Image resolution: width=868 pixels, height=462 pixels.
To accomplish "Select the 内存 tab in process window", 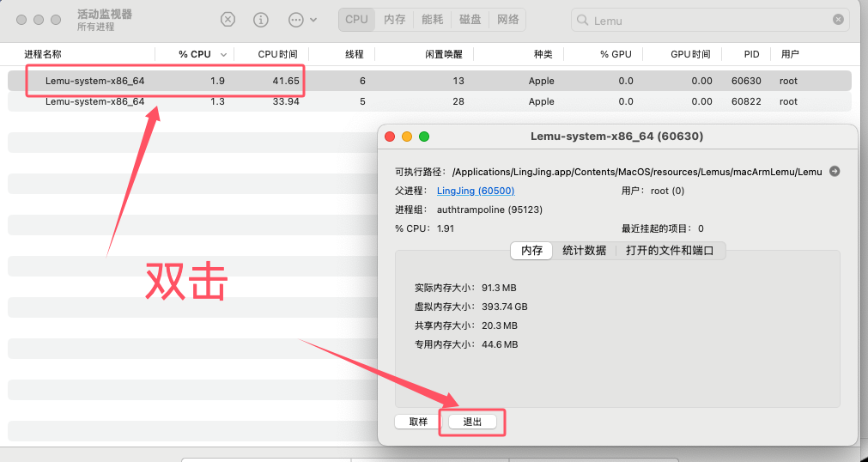I will click(531, 251).
